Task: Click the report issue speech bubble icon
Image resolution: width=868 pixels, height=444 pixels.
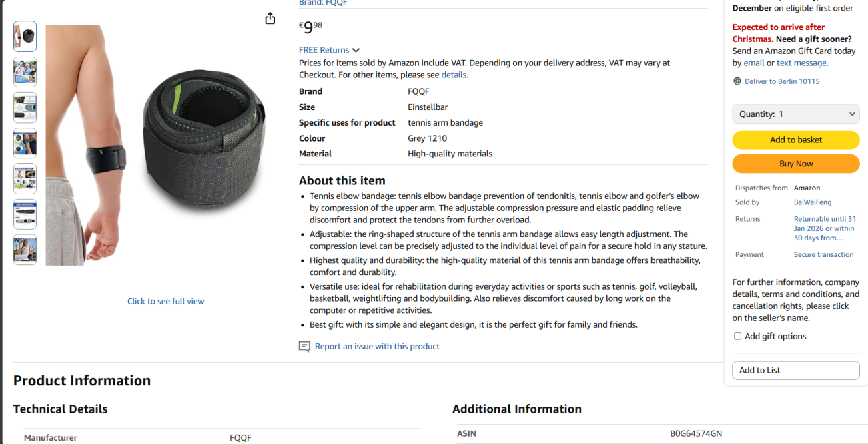Action: pyautogui.click(x=304, y=346)
